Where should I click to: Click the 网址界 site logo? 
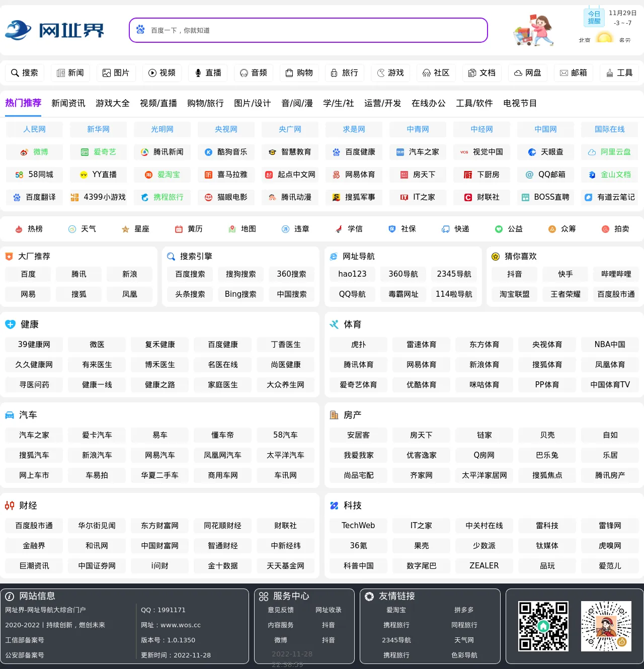[54, 30]
